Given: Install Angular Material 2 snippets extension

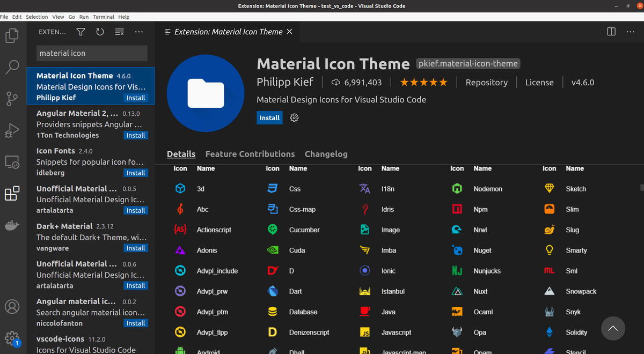Looking at the screenshot, I should [x=136, y=135].
